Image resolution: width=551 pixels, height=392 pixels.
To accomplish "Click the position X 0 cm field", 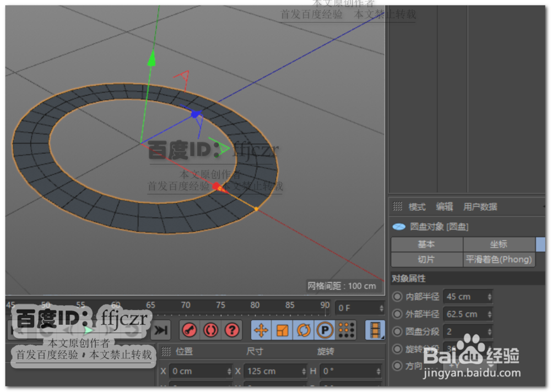I will [x=201, y=371].
